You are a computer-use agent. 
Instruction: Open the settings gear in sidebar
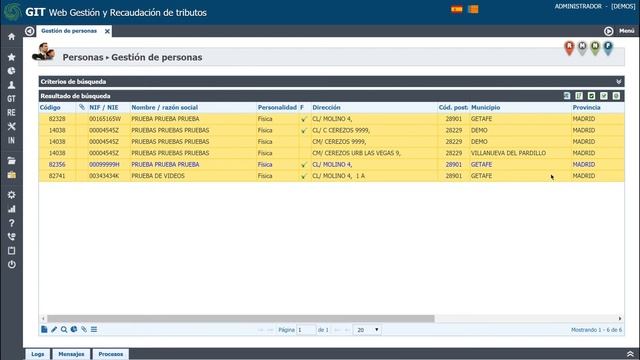[11, 195]
